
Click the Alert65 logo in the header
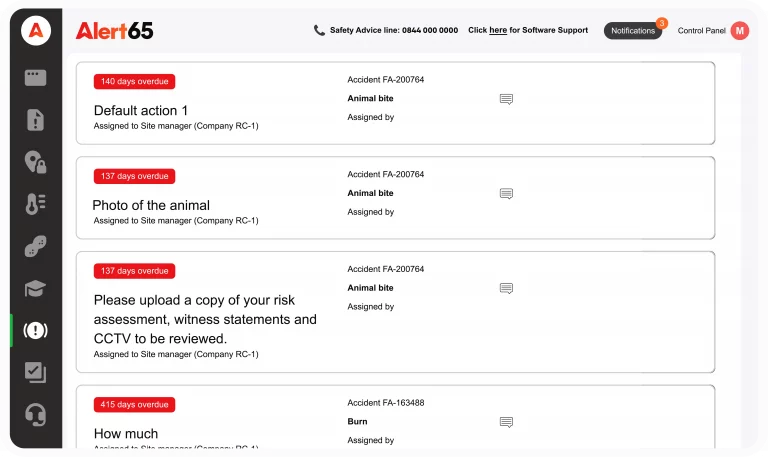pos(115,31)
